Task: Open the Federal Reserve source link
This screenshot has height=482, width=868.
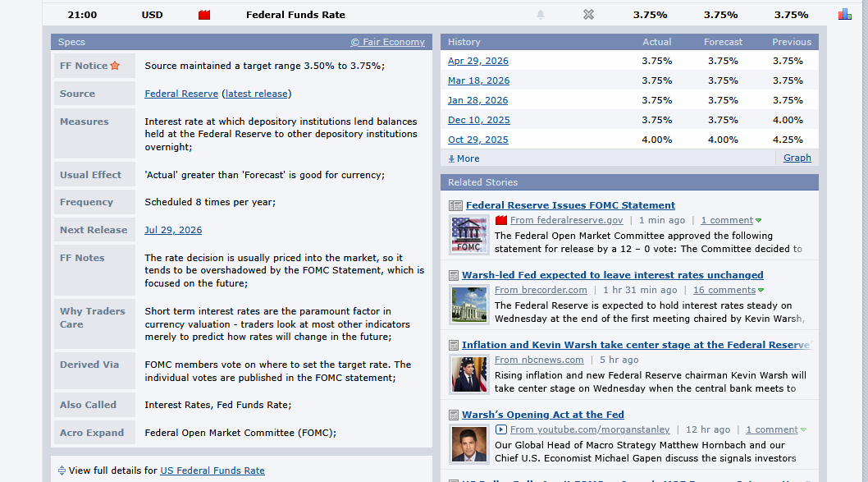Action: tap(181, 94)
